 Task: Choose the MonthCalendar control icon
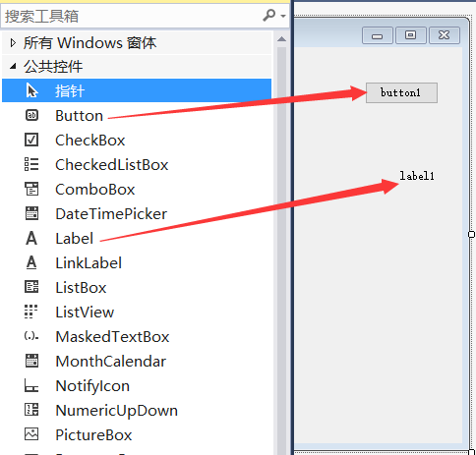click(x=31, y=361)
